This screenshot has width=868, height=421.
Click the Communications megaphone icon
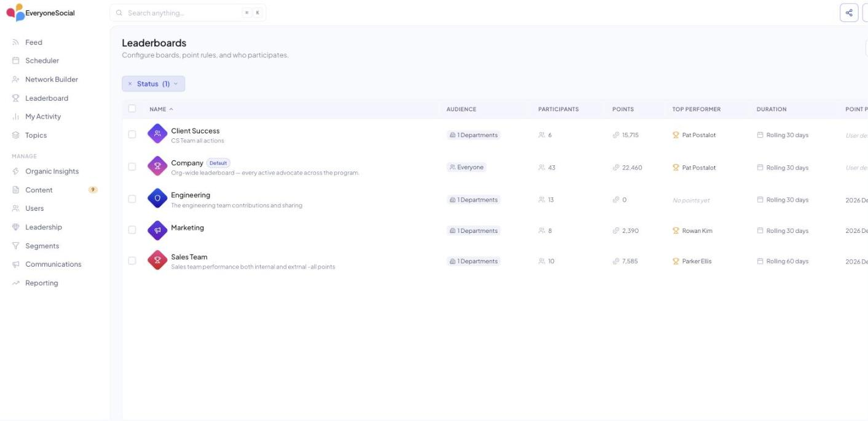point(16,264)
